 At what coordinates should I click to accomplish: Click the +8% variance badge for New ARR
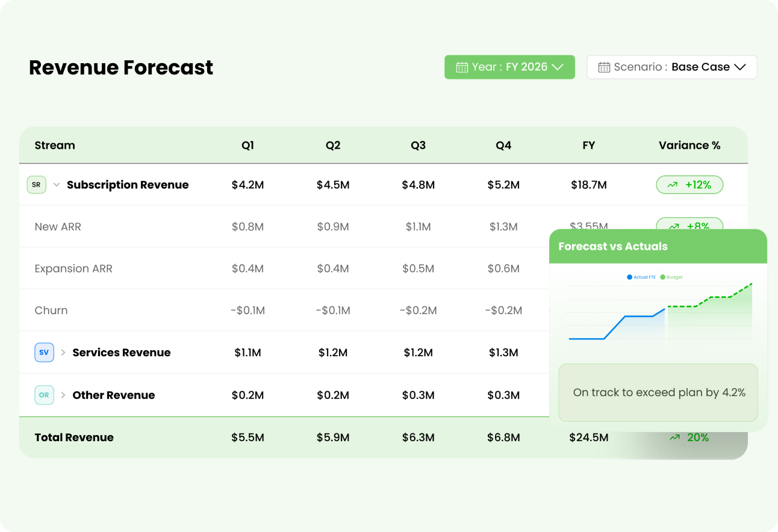click(x=689, y=224)
